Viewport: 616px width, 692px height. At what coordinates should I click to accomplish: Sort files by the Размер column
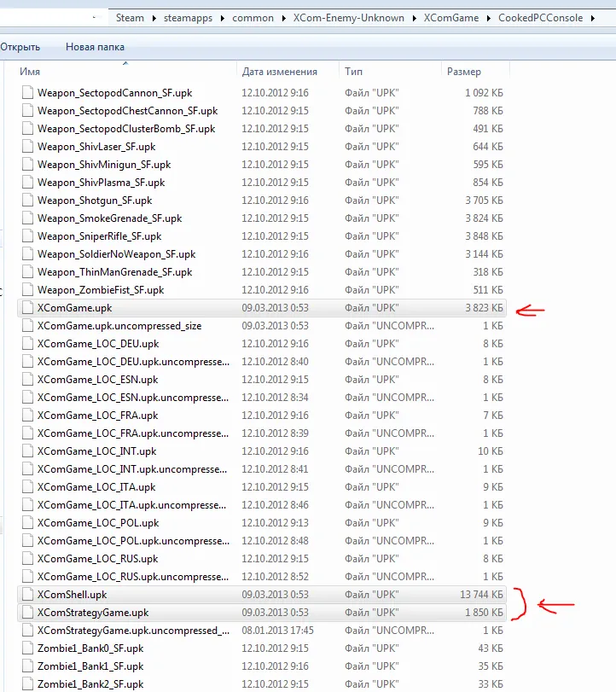(x=464, y=73)
